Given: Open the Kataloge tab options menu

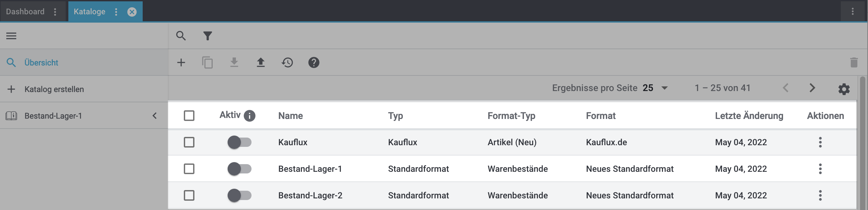Looking at the screenshot, I should (116, 12).
